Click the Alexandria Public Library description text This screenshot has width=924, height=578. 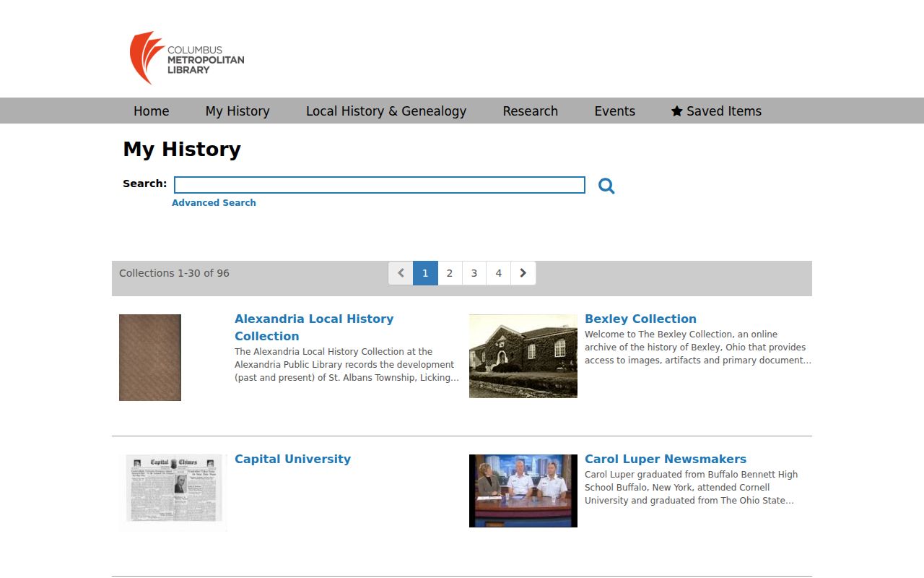[x=346, y=365]
